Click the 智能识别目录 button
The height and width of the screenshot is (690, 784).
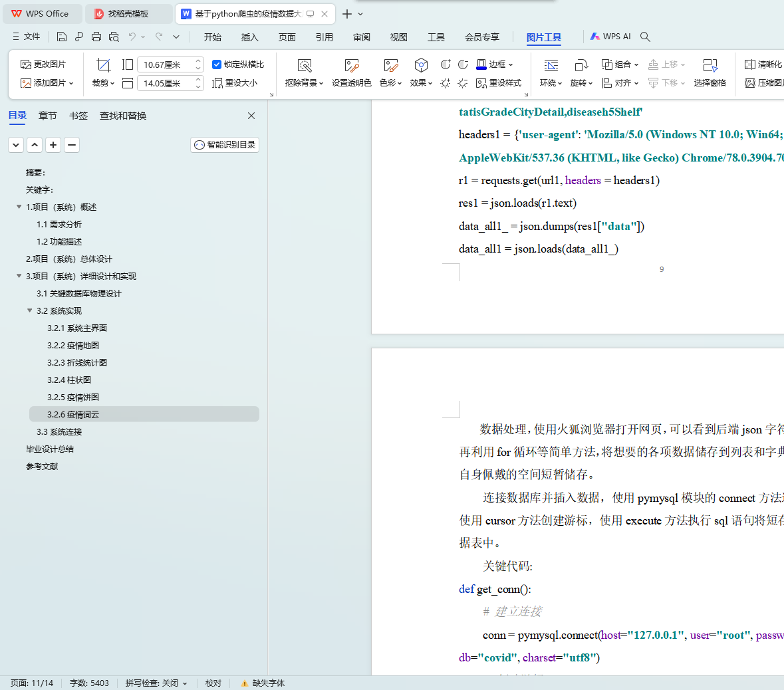225,145
